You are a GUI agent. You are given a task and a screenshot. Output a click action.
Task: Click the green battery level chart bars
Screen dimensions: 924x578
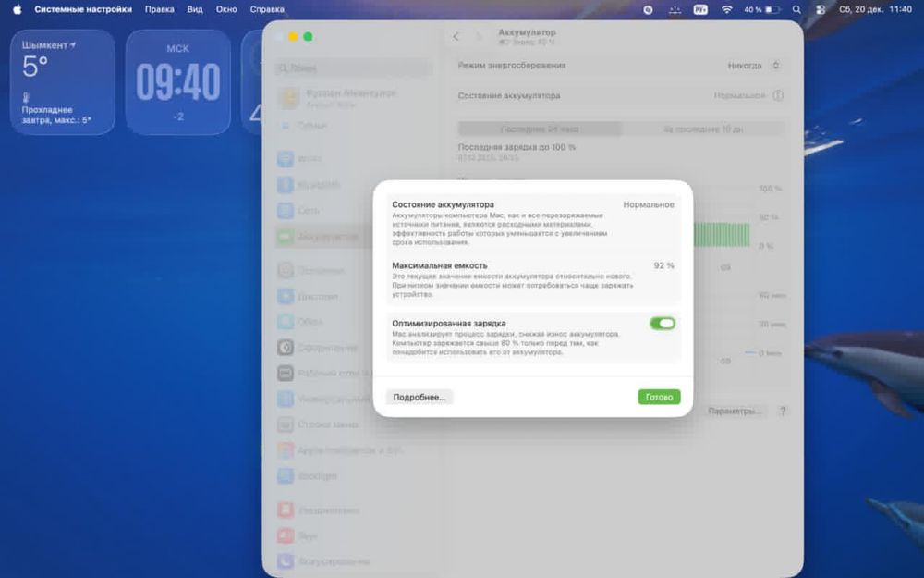pyautogui.click(x=722, y=234)
